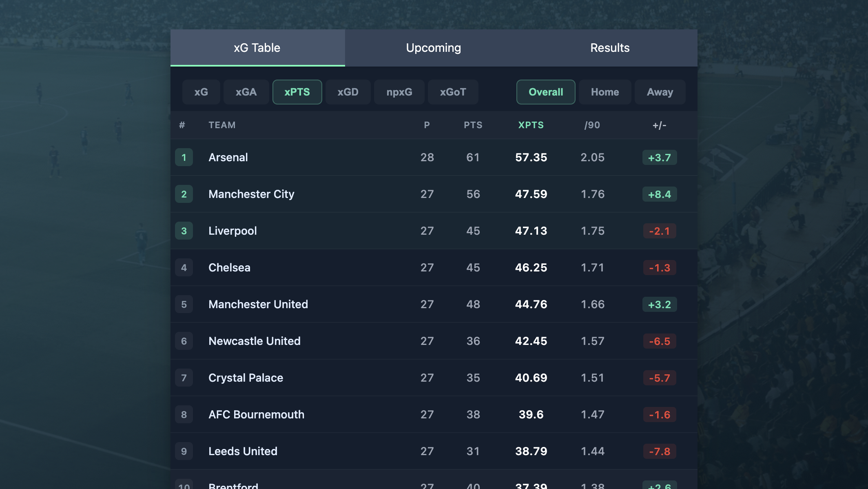This screenshot has height=489, width=868.
Task: Filter table by Home matches
Action: click(x=604, y=92)
